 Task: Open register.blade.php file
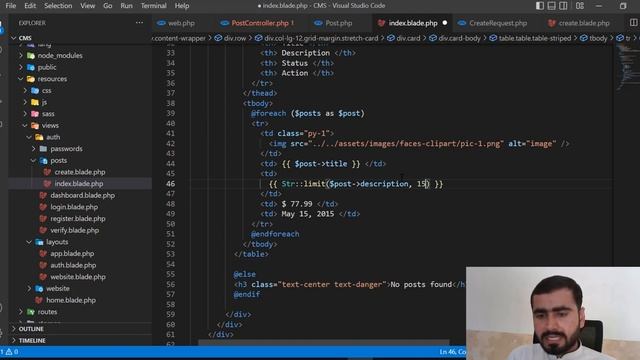tap(78, 218)
